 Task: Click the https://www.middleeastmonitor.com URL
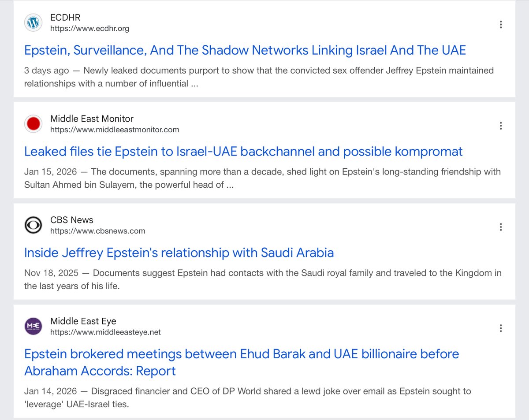[115, 130]
